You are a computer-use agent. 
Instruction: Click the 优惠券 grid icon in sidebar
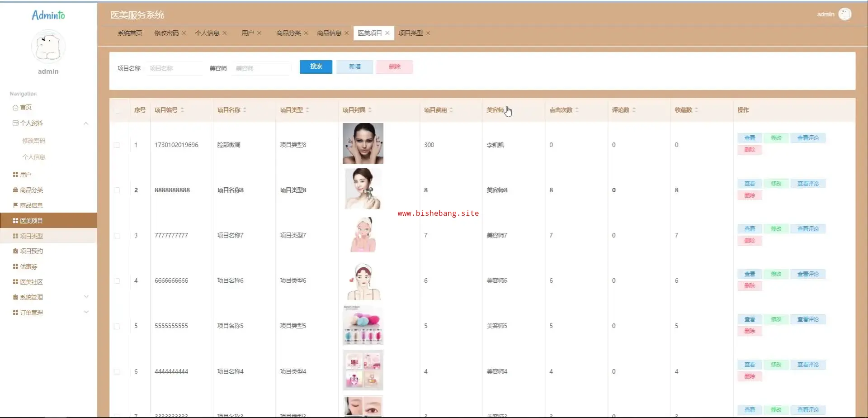(15, 266)
